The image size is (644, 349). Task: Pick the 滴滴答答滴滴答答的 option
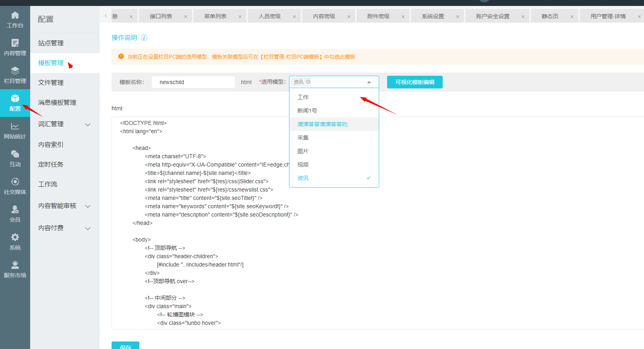coord(334,124)
